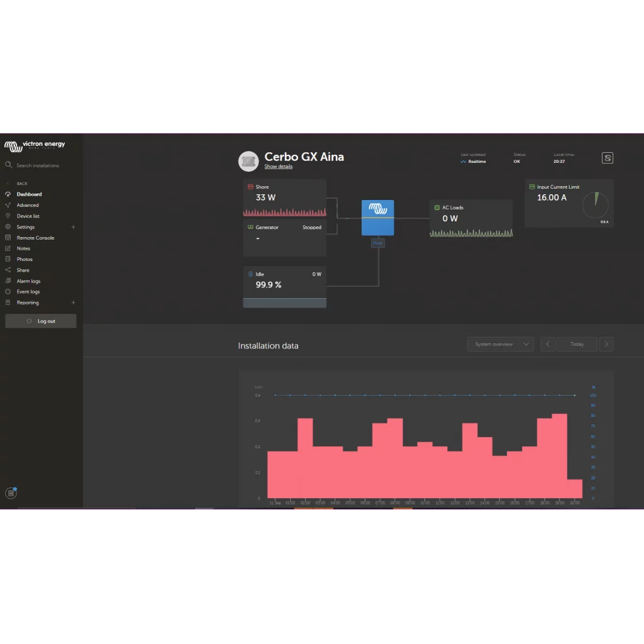Open the Advanced menu item
This screenshot has height=644, width=644.
[28, 205]
